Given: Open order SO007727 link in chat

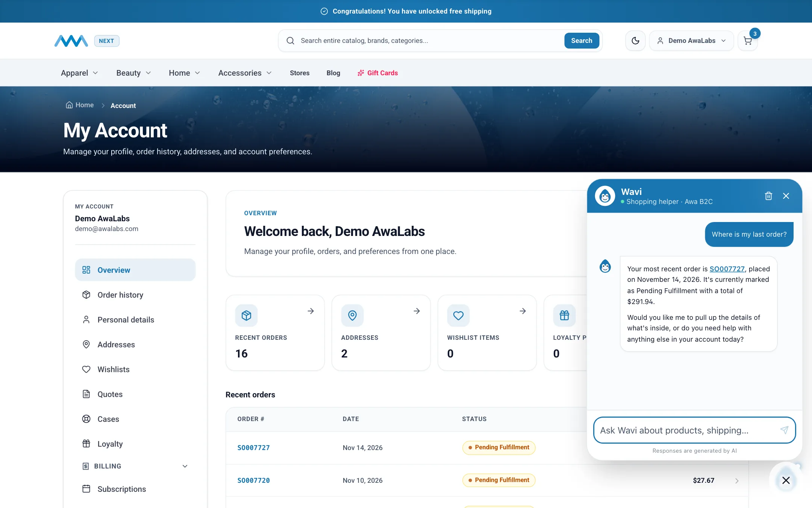Looking at the screenshot, I should (x=727, y=269).
